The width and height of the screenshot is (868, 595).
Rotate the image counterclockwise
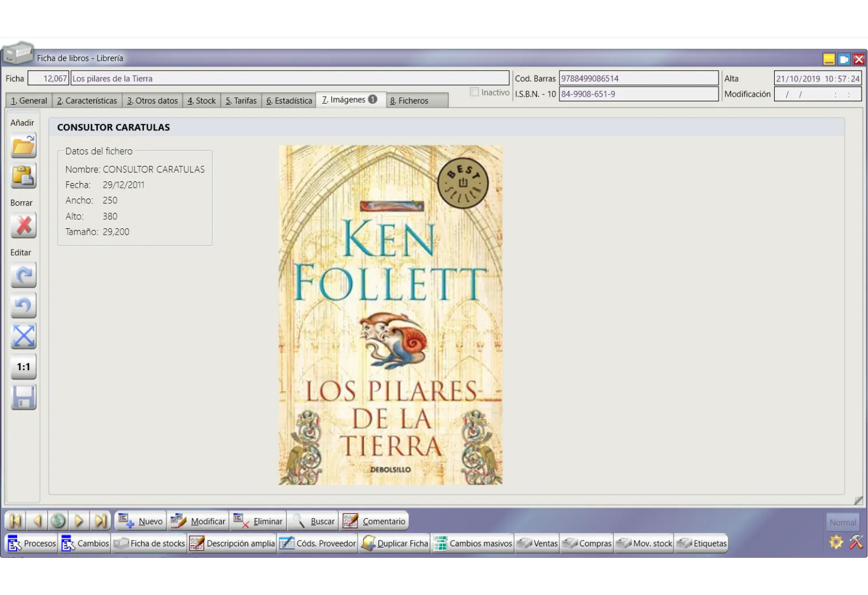(x=23, y=306)
